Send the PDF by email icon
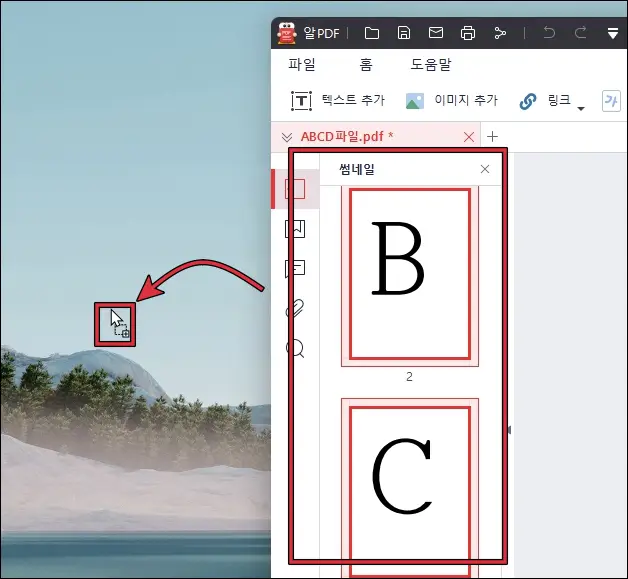 [x=436, y=32]
